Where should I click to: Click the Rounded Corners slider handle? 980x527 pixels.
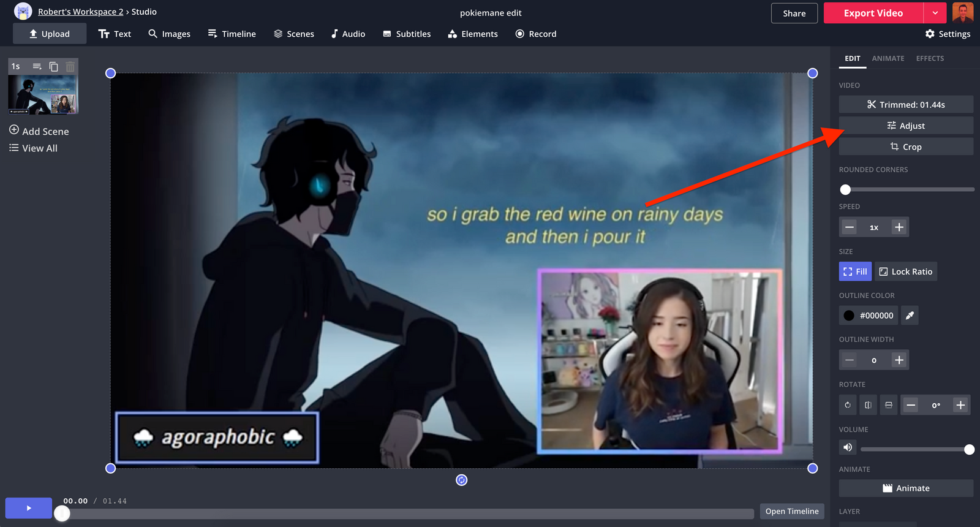coord(845,189)
